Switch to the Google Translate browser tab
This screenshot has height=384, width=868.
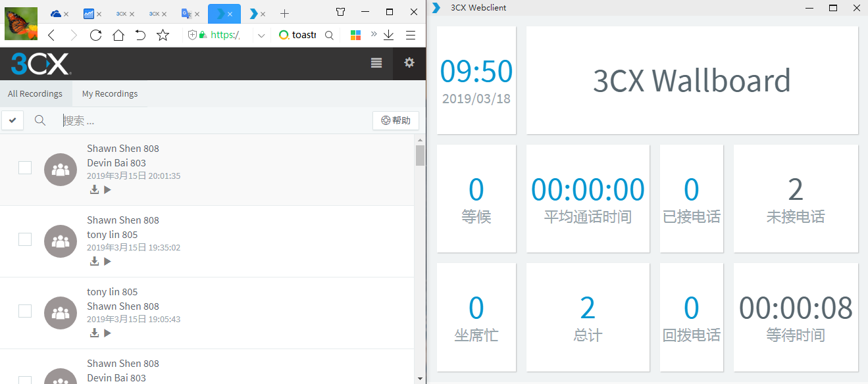pyautogui.click(x=187, y=13)
